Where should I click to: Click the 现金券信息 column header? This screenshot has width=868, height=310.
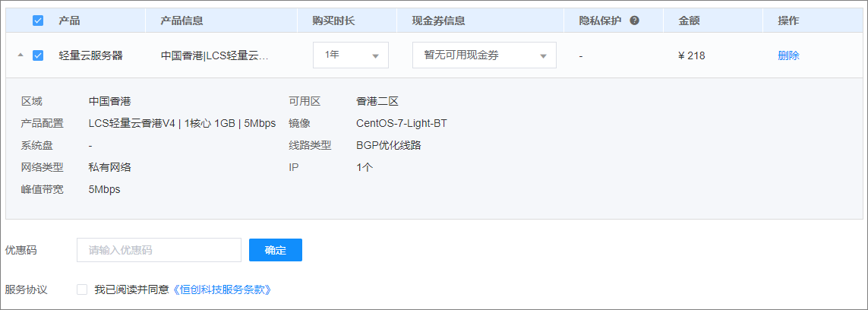[x=438, y=21]
